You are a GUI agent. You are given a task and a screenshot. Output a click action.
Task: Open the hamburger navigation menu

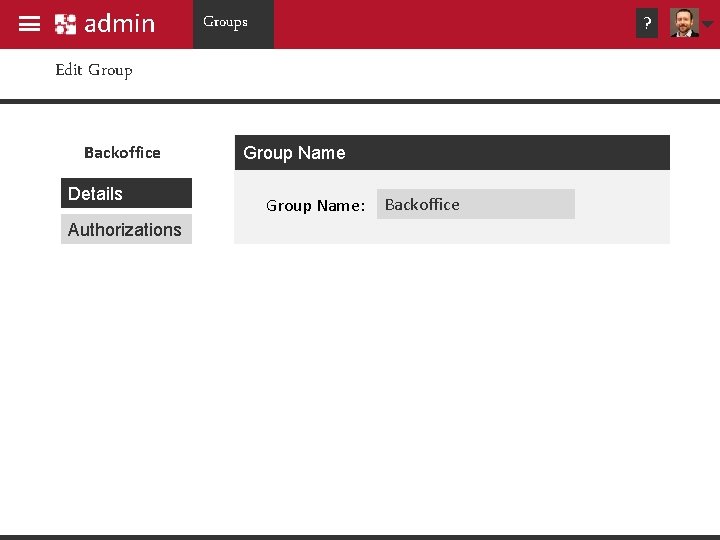[x=29, y=24]
